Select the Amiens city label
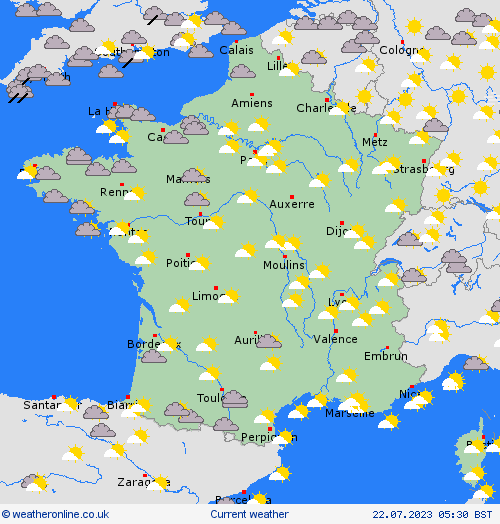 pos(252,103)
